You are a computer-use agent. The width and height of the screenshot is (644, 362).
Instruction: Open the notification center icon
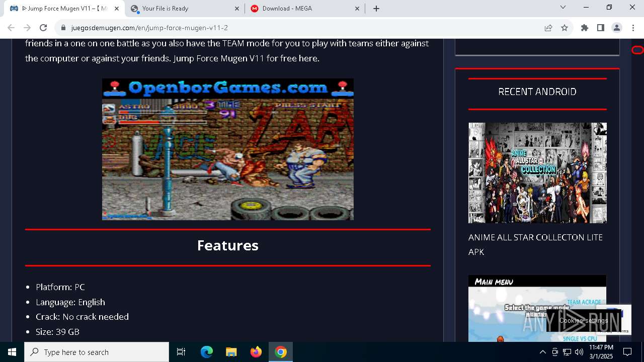tap(627, 352)
